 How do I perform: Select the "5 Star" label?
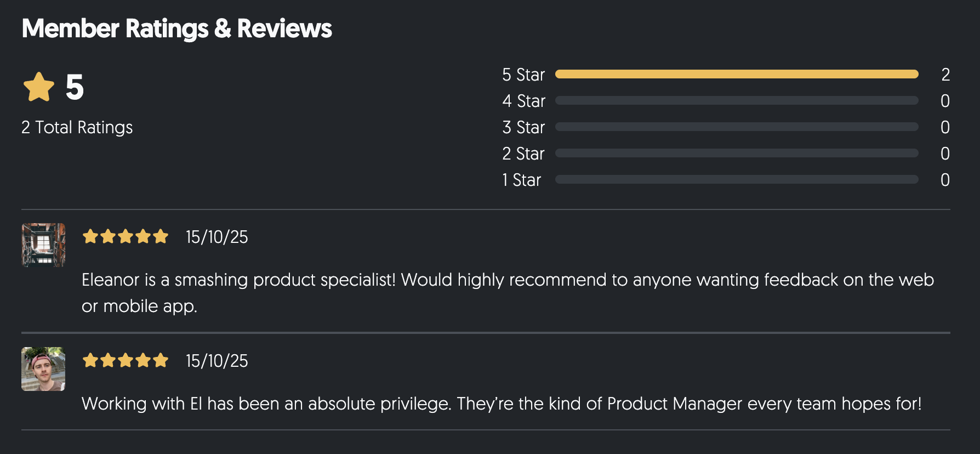523,75
